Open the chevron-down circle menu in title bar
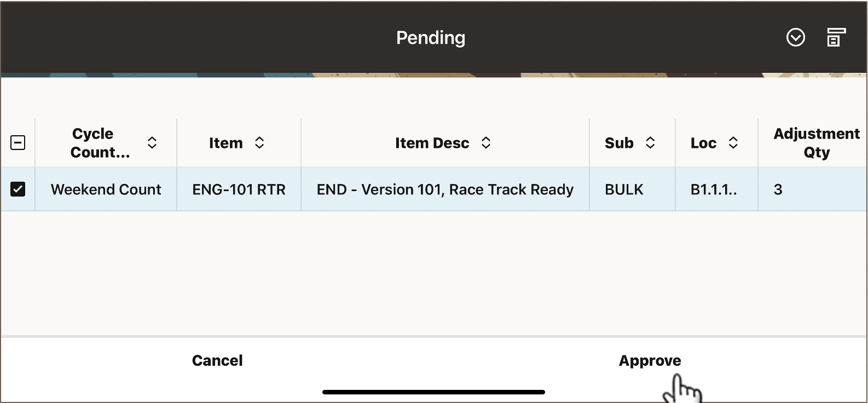The image size is (868, 403). click(x=796, y=38)
